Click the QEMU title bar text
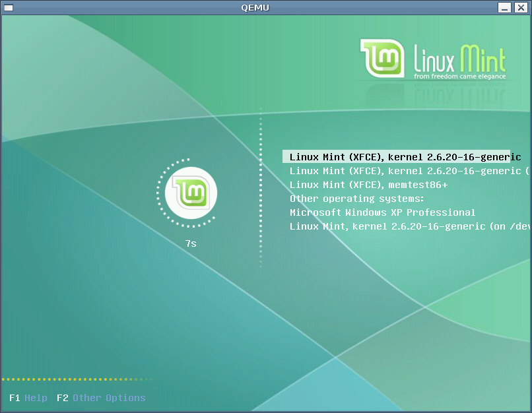 255,7
